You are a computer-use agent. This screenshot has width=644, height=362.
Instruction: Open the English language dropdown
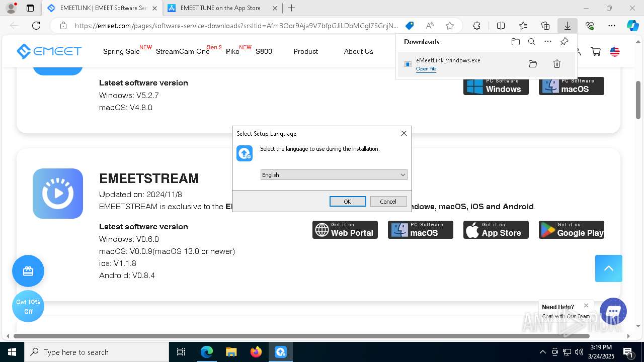(334, 175)
